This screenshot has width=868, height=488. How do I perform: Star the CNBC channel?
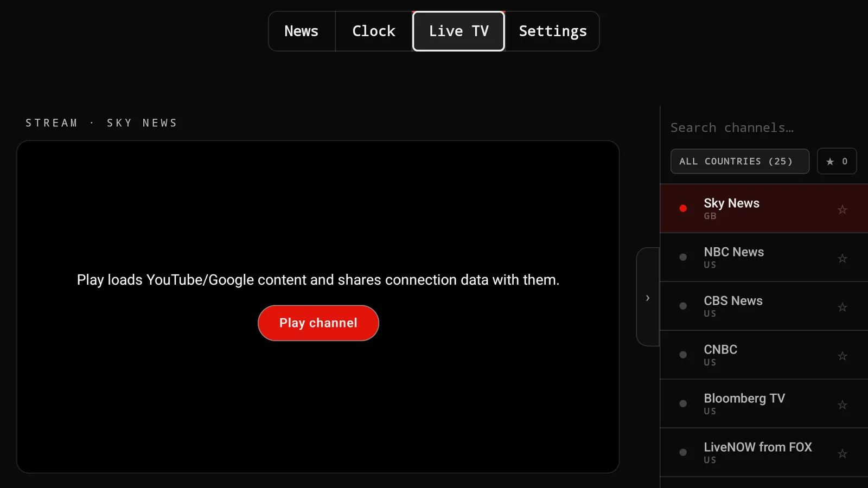[842, 356]
